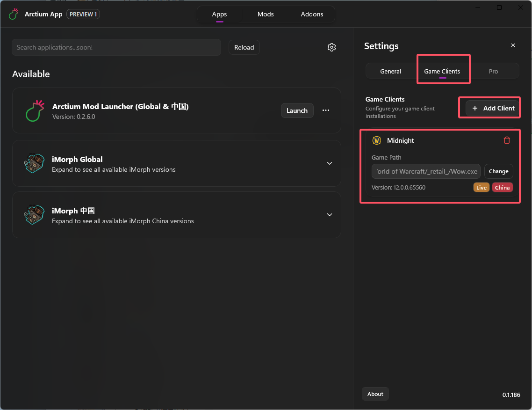
Task: Close the Settings panel with X
Action: click(513, 45)
